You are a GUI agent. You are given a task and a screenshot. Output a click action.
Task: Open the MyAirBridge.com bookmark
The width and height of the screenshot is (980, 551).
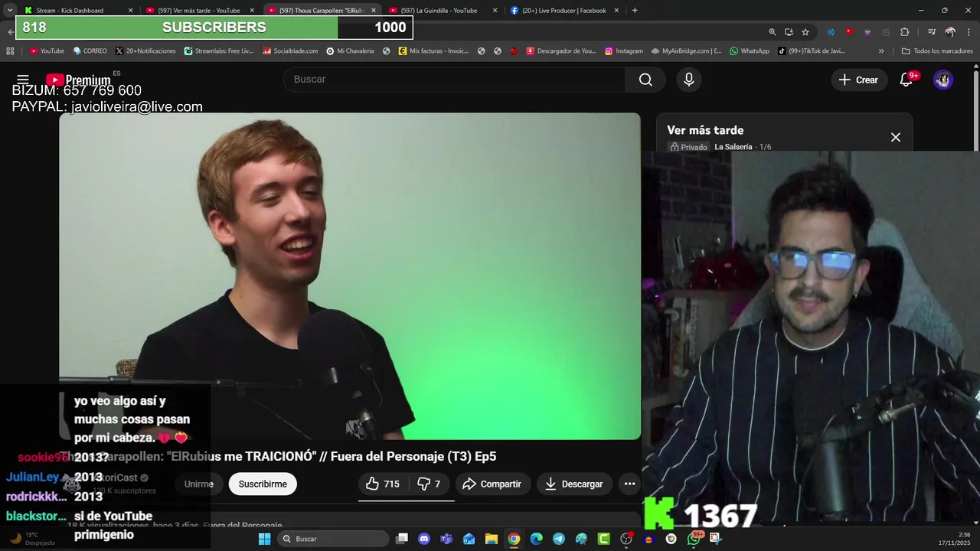[686, 51]
